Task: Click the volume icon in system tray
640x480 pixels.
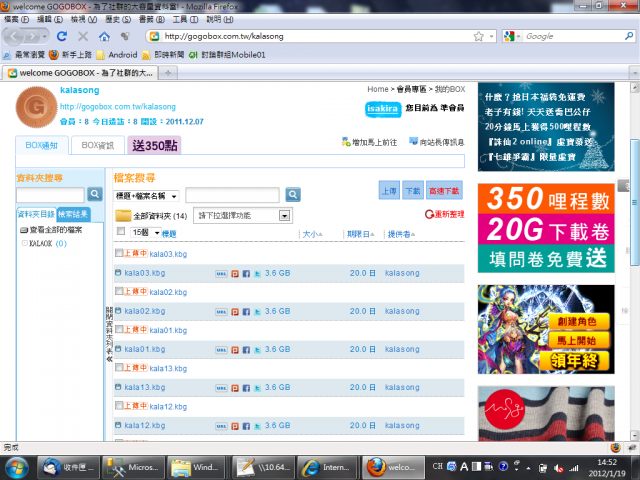Action: [x=558, y=468]
